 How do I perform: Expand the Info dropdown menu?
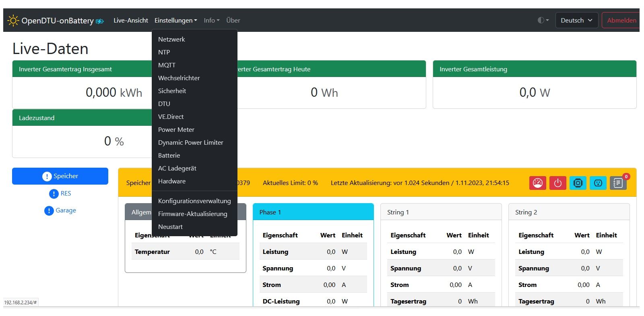pyautogui.click(x=212, y=20)
